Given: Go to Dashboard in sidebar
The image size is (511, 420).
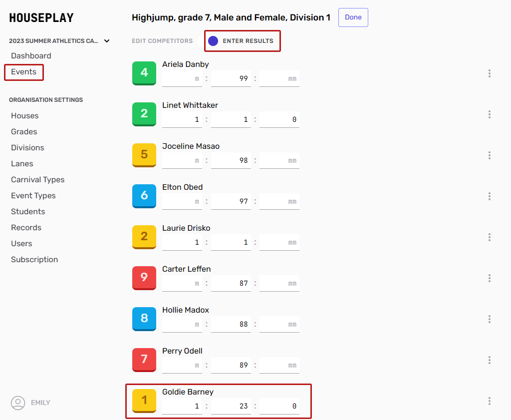Looking at the screenshot, I should 31,56.
